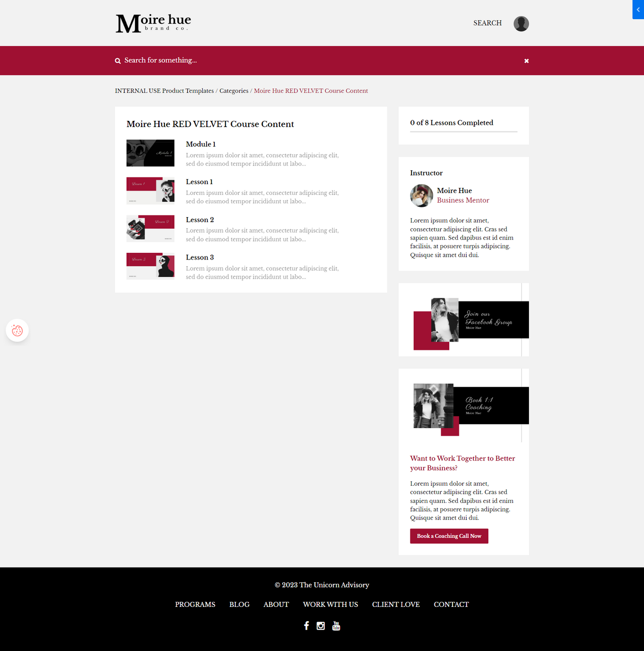Open the Instagram icon link

(320, 626)
